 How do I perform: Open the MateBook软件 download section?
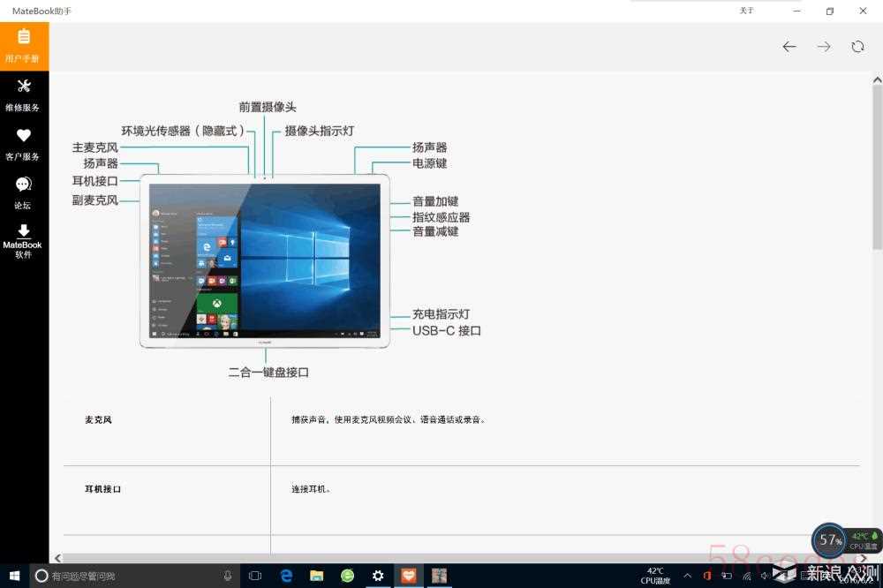click(x=24, y=242)
